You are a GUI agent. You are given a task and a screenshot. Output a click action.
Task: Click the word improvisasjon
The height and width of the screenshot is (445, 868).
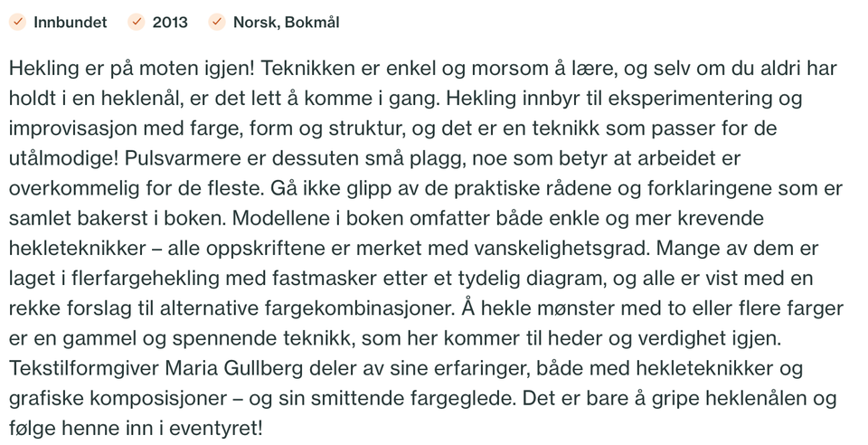(x=73, y=128)
